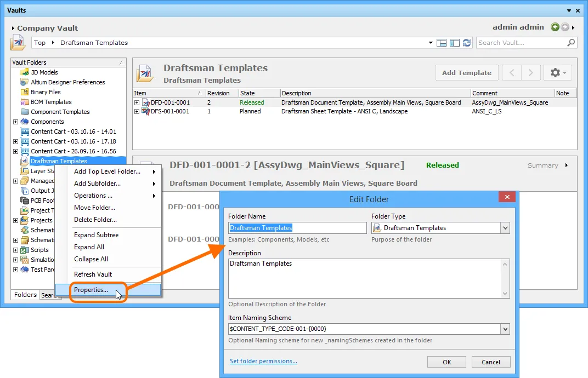Click the Draftsman Templates header icon
Image resolution: width=588 pixels, height=378 pixels.
(145, 73)
